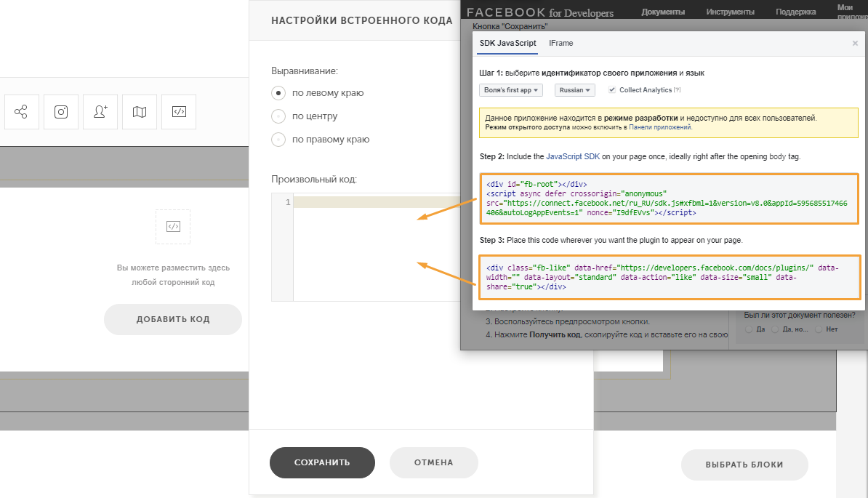The height and width of the screenshot is (498, 868).
Task: Toggle the Collect Analytics checkbox
Action: point(611,89)
